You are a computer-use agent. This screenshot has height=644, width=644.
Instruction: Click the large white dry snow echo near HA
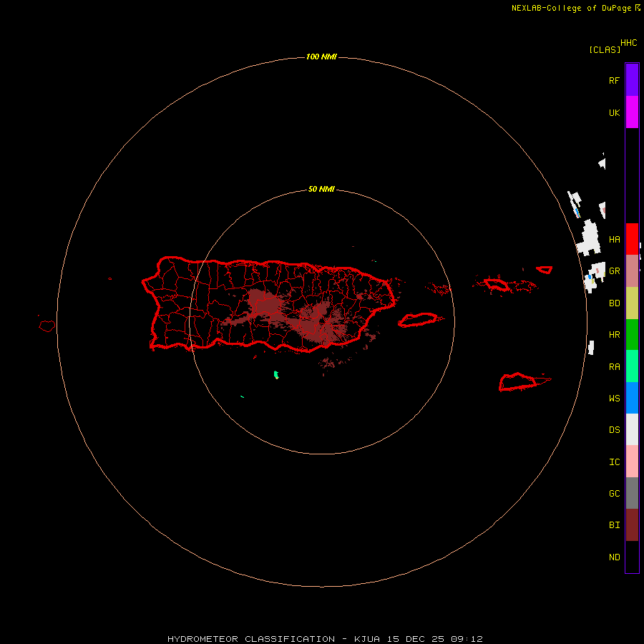coord(590,238)
